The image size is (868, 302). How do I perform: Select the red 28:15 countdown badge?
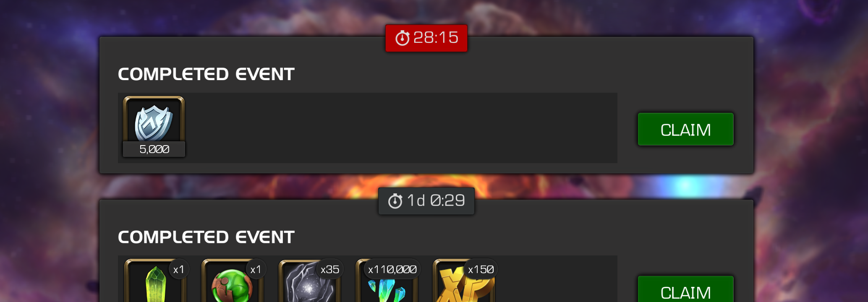426,38
